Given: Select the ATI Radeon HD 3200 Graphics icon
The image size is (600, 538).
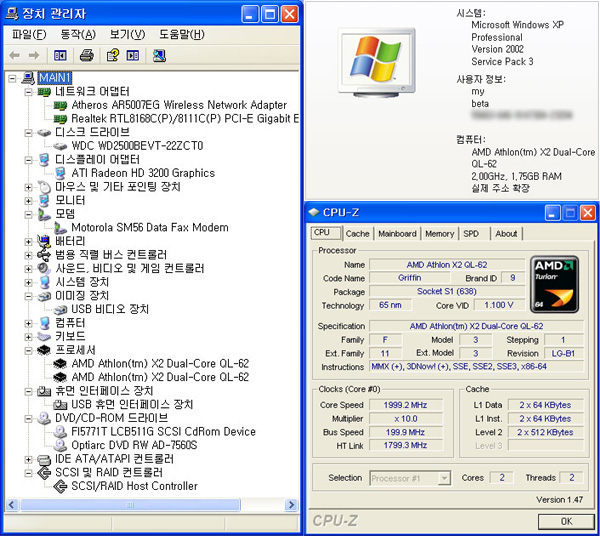Looking at the screenshot, I should 60,173.
